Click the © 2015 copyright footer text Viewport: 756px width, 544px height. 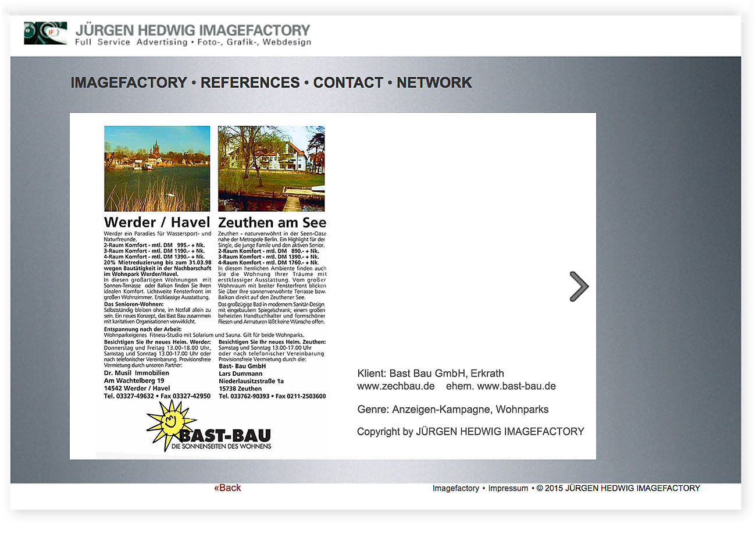click(618, 488)
